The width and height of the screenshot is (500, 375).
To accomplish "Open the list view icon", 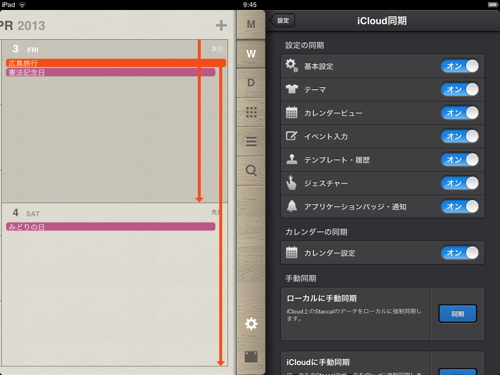I will click(x=251, y=141).
